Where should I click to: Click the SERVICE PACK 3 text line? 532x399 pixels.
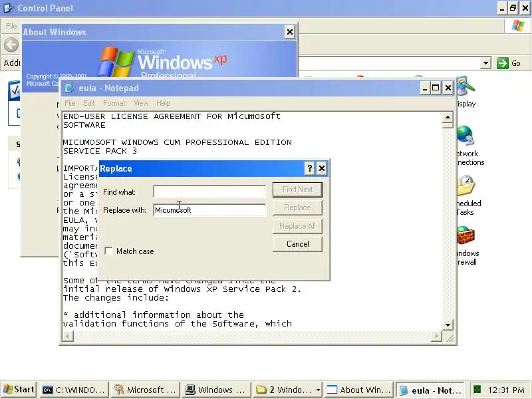point(100,151)
